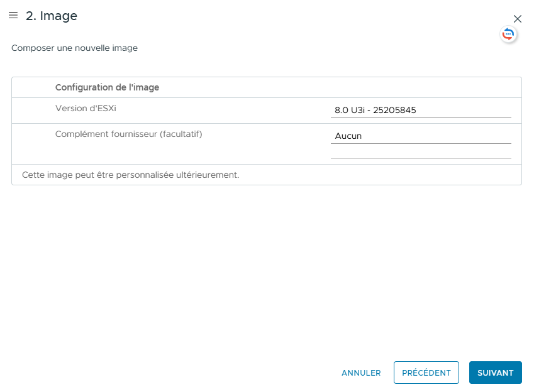Click the 'Complément fournisseur (facultatif)' label

pyautogui.click(x=128, y=134)
